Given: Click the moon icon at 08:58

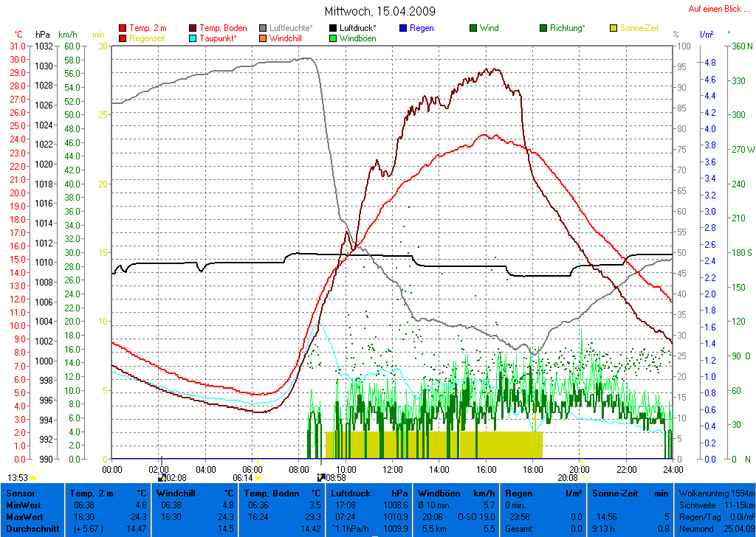Looking at the screenshot, I should pos(320,478).
